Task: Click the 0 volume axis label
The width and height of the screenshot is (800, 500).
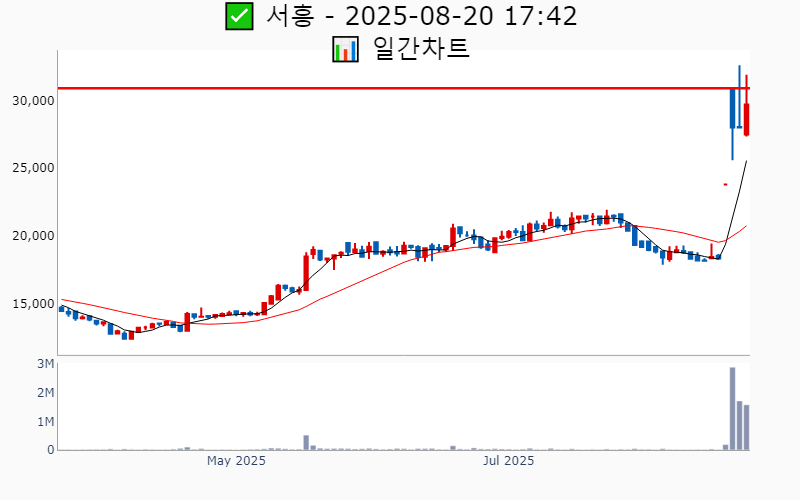Action: pyautogui.click(x=51, y=450)
